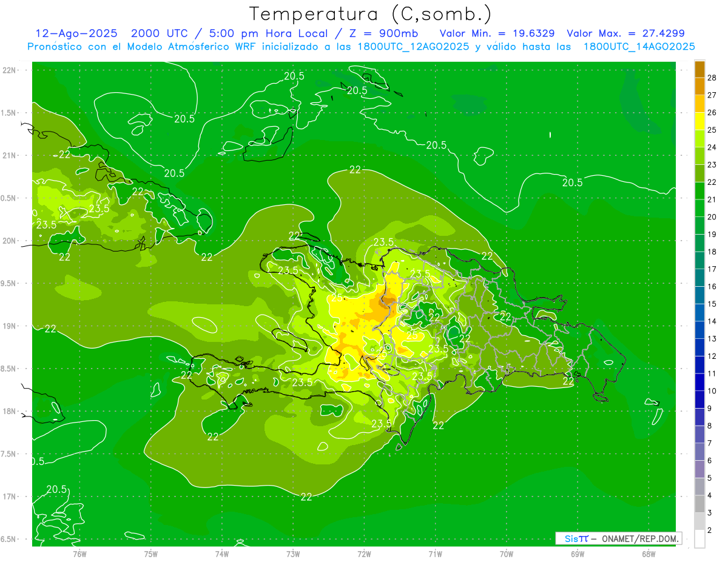Click 'Valor Max. = 27.4299' text
The image size is (728, 562).
point(625,33)
